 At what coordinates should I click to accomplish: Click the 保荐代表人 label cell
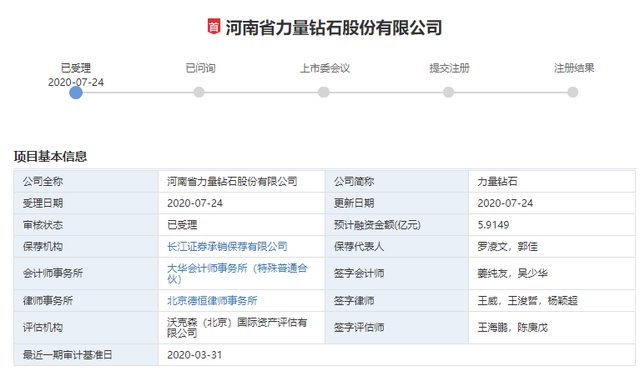coord(397,247)
